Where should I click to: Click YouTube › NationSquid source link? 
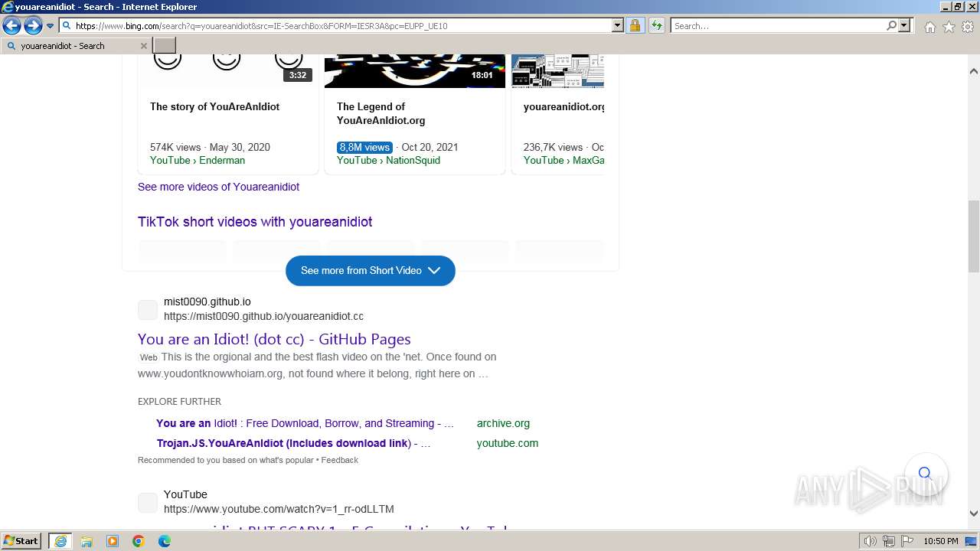tap(388, 160)
